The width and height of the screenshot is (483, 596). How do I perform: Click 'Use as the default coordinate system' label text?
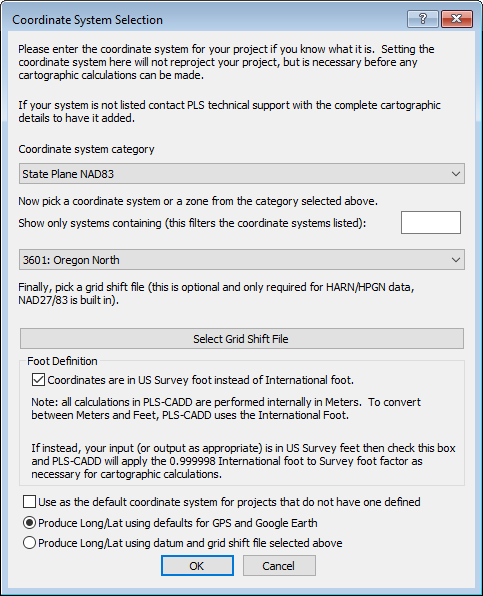tap(230, 502)
